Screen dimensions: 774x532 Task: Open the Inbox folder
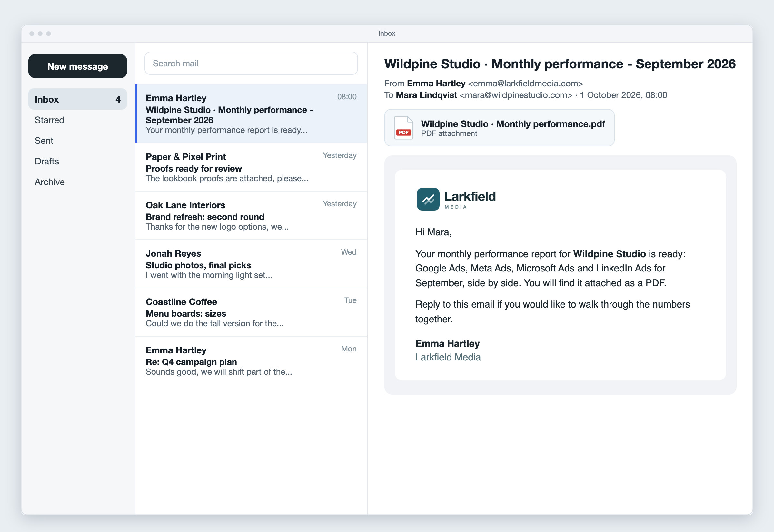[x=78, y=99]
